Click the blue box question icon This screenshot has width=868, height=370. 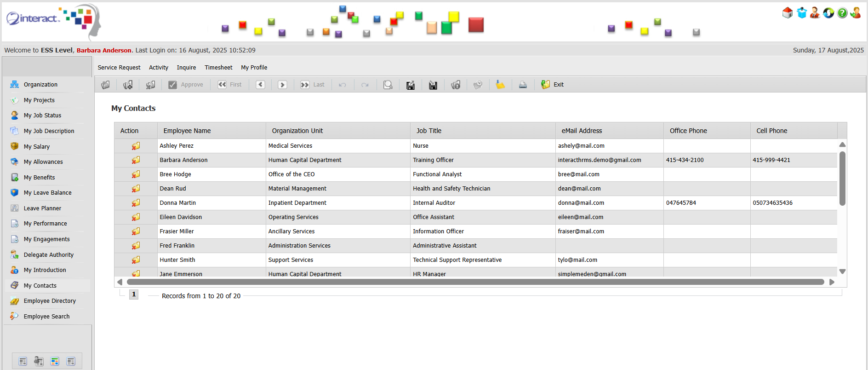(802, 13)
